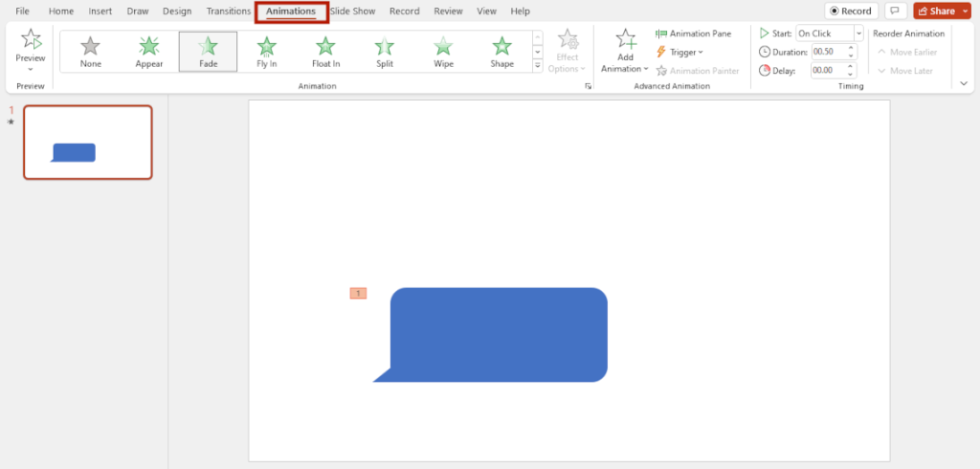Choose the Float In animation effect
The width and height of the screenshot is (980, 469).
[x=325, y=51]
